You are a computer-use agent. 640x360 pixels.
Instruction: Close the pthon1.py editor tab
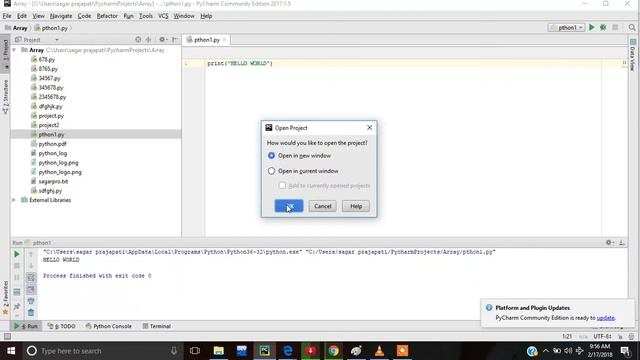224,40
